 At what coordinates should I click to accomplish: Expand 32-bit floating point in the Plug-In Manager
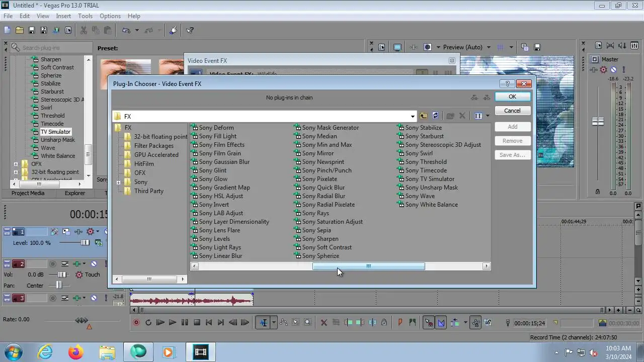click(16, 172)
